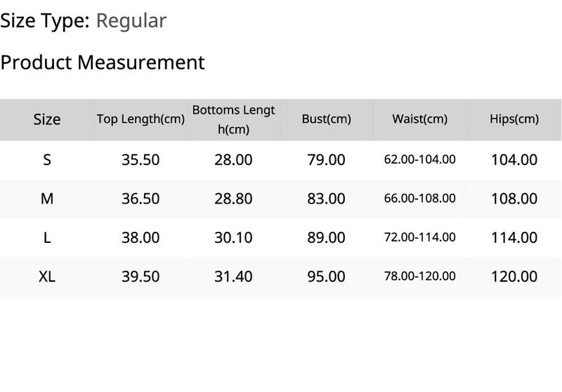Click the Bottoms Length(cm) column header

click(233, 119)
